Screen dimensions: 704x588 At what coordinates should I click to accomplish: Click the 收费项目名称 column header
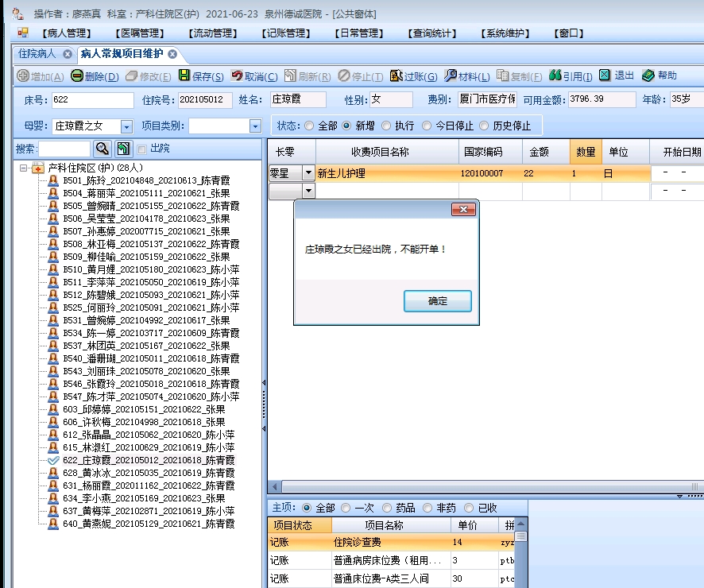[x=387, y=152]
